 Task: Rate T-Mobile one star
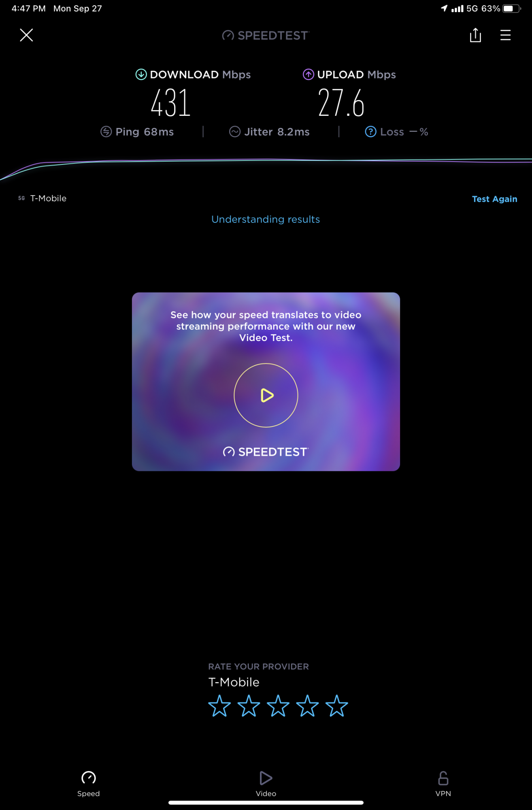(x=219, y=706)
